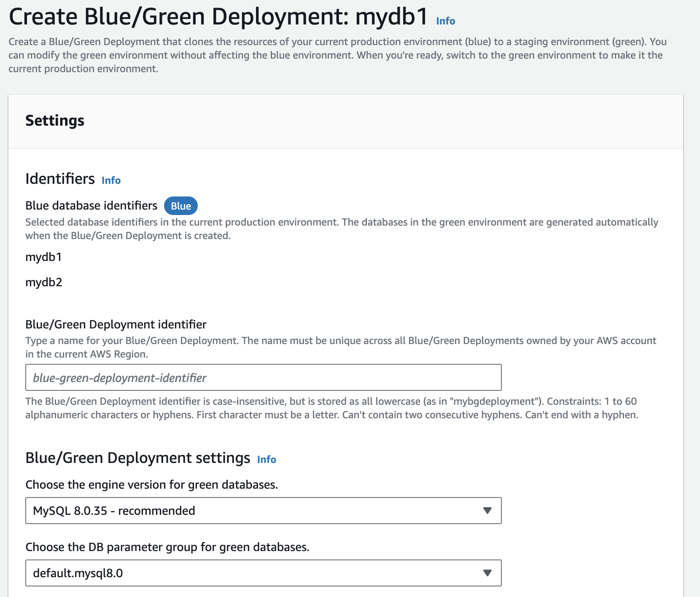Click the Identifiers section heading
The width and height of the screenshot is (700, 597).
(60, 179)
